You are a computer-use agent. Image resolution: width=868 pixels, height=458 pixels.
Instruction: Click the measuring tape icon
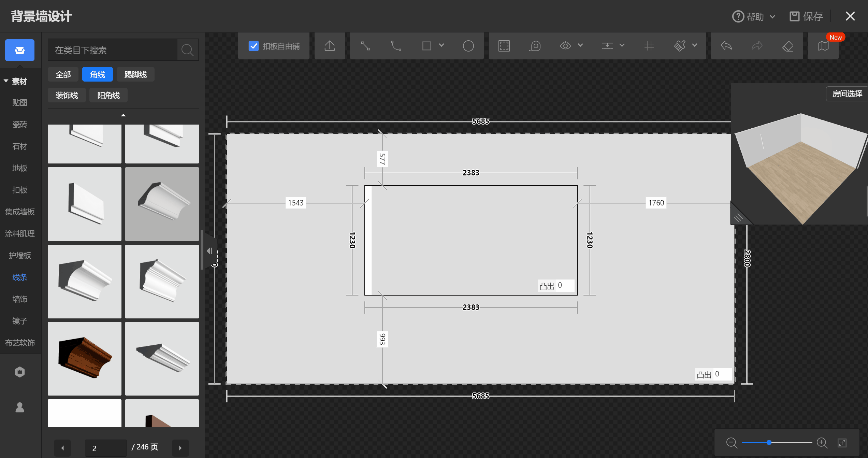[x=535, y=46]
